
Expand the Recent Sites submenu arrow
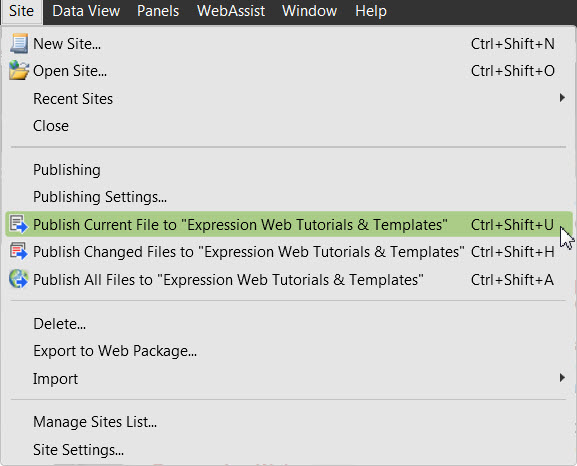[562, 98]
